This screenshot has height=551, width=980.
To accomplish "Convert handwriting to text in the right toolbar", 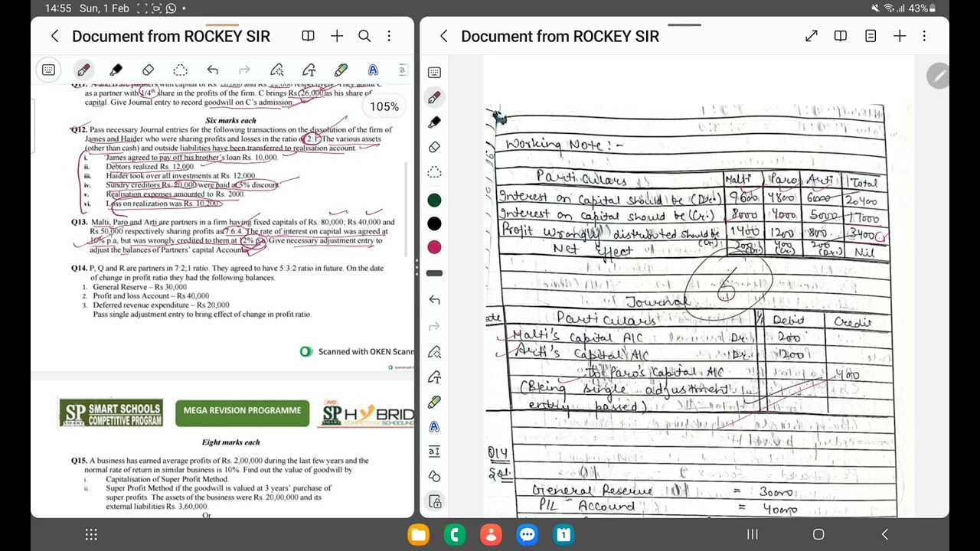I will (434, 377).
